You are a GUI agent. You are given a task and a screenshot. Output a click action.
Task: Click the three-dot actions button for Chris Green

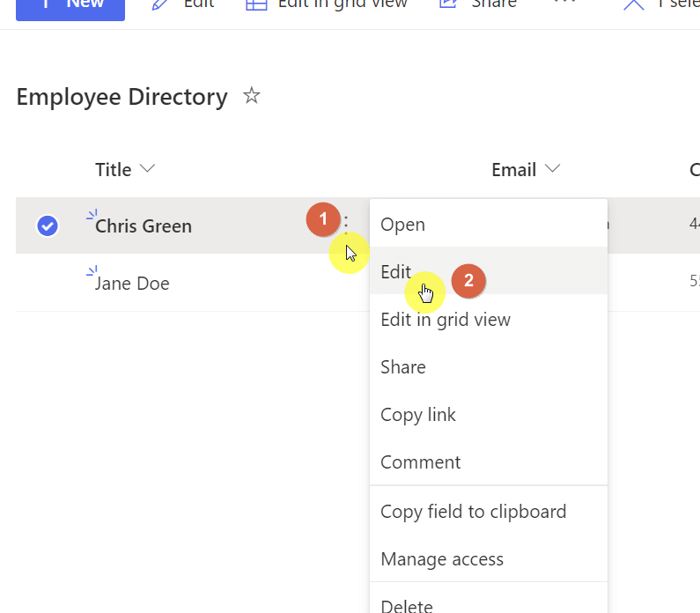click(346, 225)
